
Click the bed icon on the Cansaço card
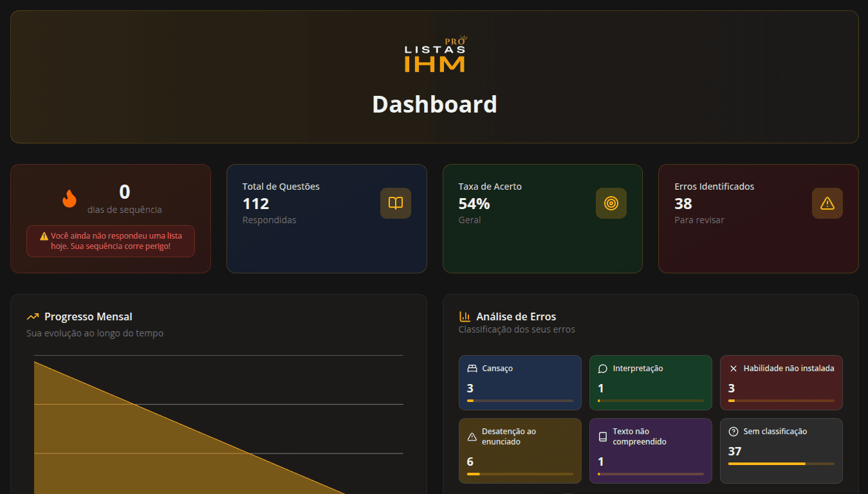coord(472,368)
